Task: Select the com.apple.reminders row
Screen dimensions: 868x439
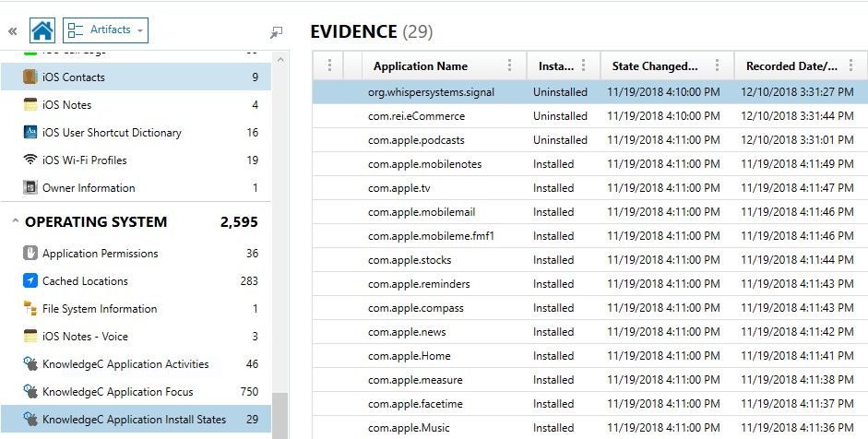Action: [590, 284]
